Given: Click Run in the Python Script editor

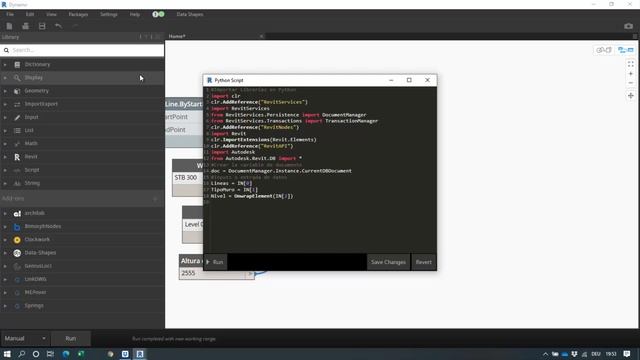Looking at the screenshot, I should pyautogui.click(x=215, y=262).
